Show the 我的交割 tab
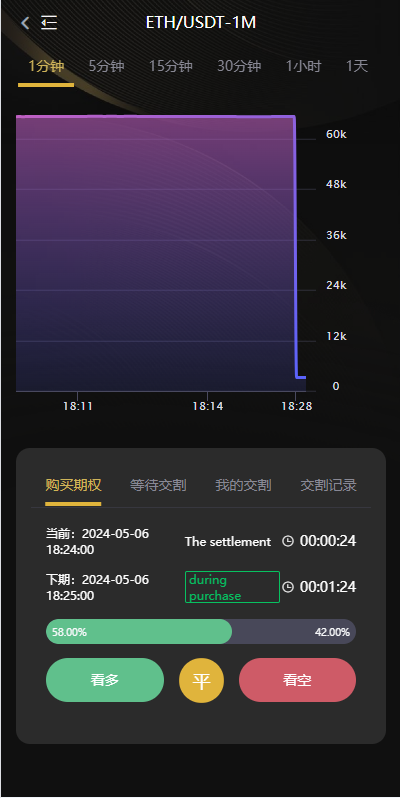The height and width of the screenshot is (798, 400). [243, 485]
